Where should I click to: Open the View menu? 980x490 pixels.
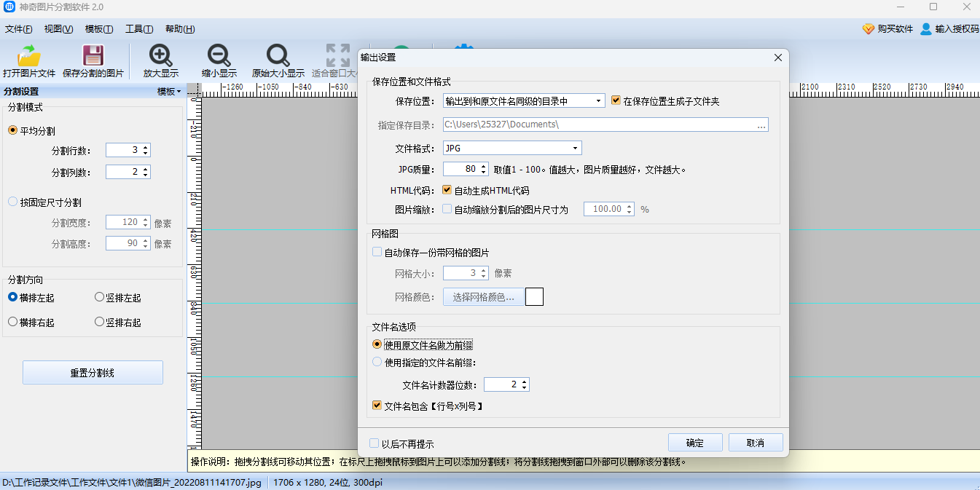click(x=58, y=29)
